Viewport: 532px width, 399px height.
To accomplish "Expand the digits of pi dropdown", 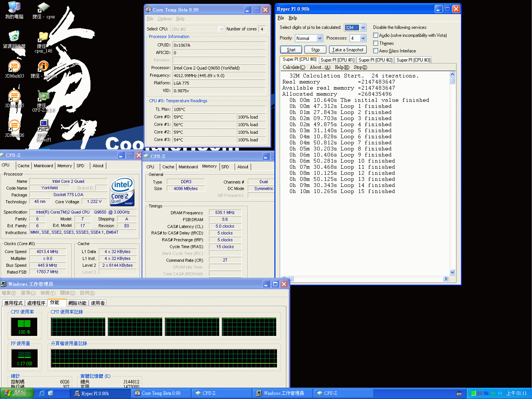I will click(x=363, y=28).
